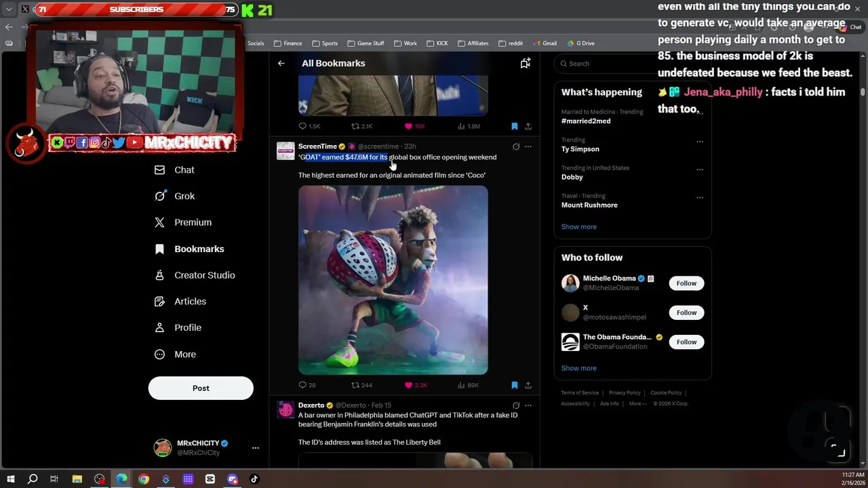Open replies on the ScreenTime GOAT post

pos(307,385)
